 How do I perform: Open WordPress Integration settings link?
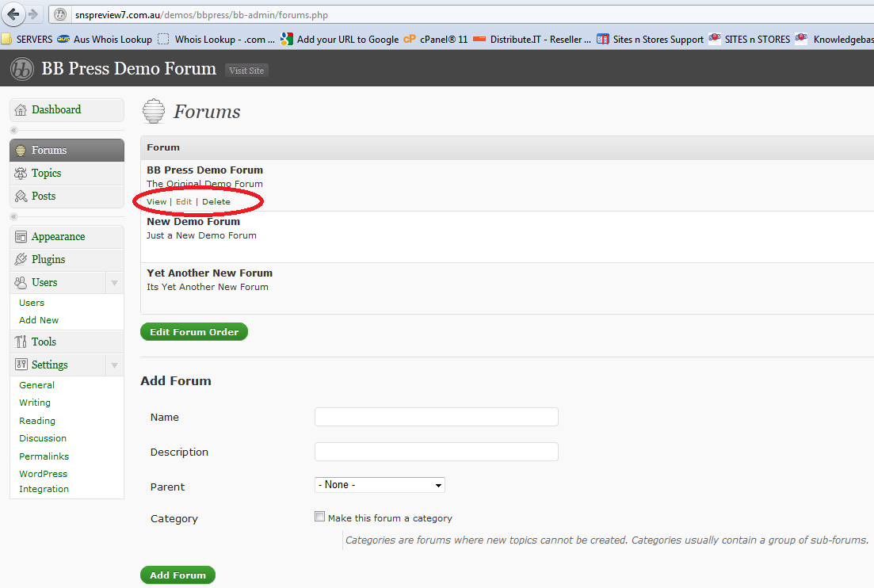coord(44,481)
